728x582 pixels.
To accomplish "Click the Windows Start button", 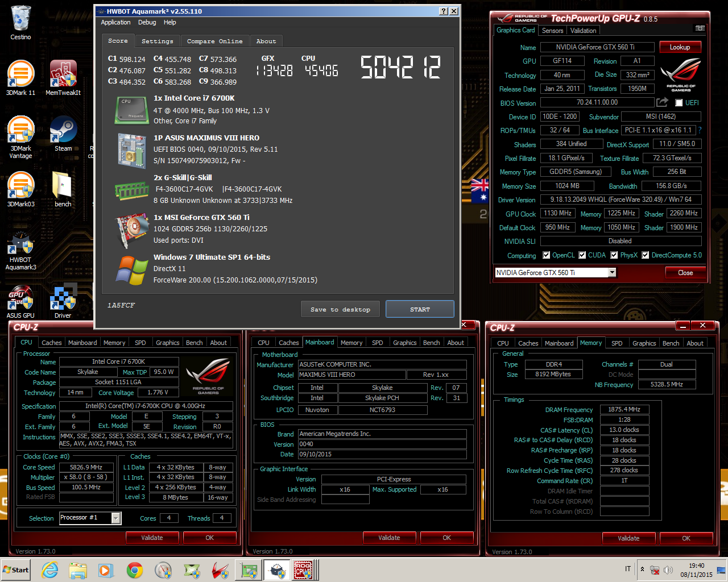I will coord(16,570).
